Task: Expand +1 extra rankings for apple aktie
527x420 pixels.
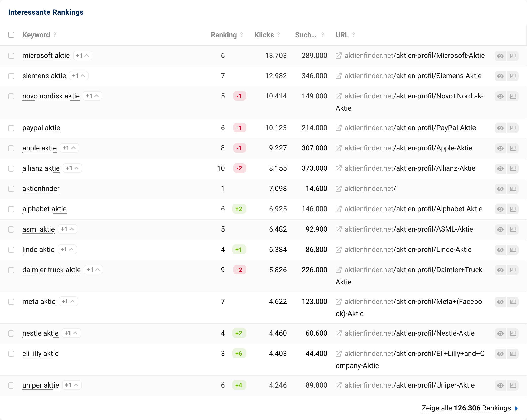Action: tap(69, 148)
